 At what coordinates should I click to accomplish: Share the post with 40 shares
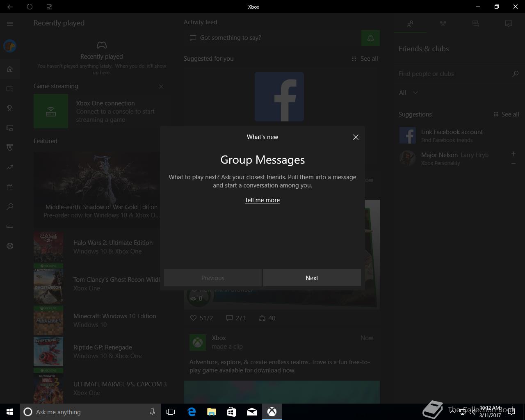click(x=267, y=318)
